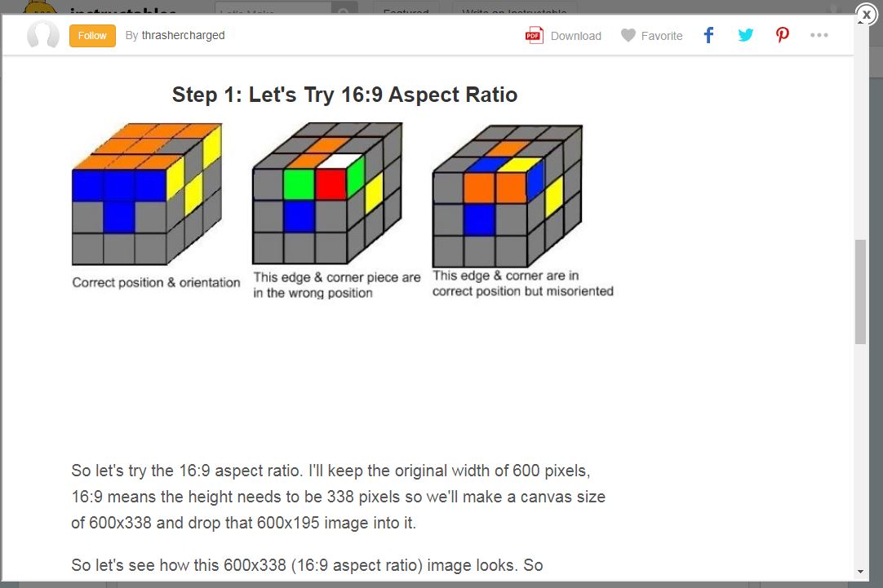This screenshot has width=883, height=588.
Task: Click the paragraph starting 'So let's try the 16:9'
Action: tap(339, 497)
